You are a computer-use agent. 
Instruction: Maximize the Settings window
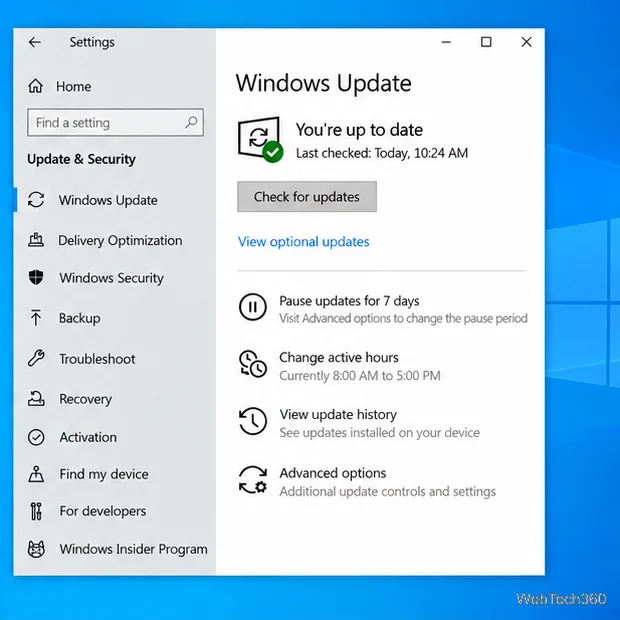click(x=486, y=42)
